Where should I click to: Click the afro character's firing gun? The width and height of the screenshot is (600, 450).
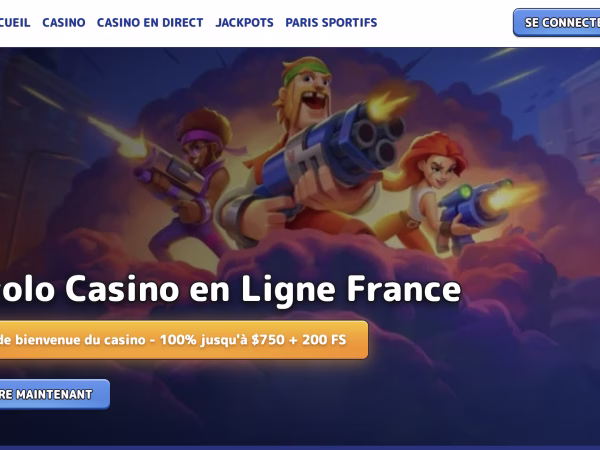pos(170,174)
